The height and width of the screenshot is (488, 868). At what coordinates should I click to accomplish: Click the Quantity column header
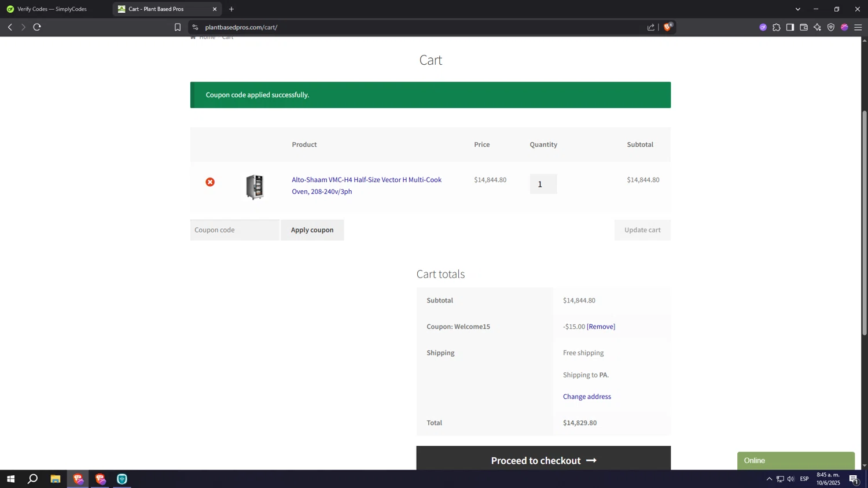(543, 145)
